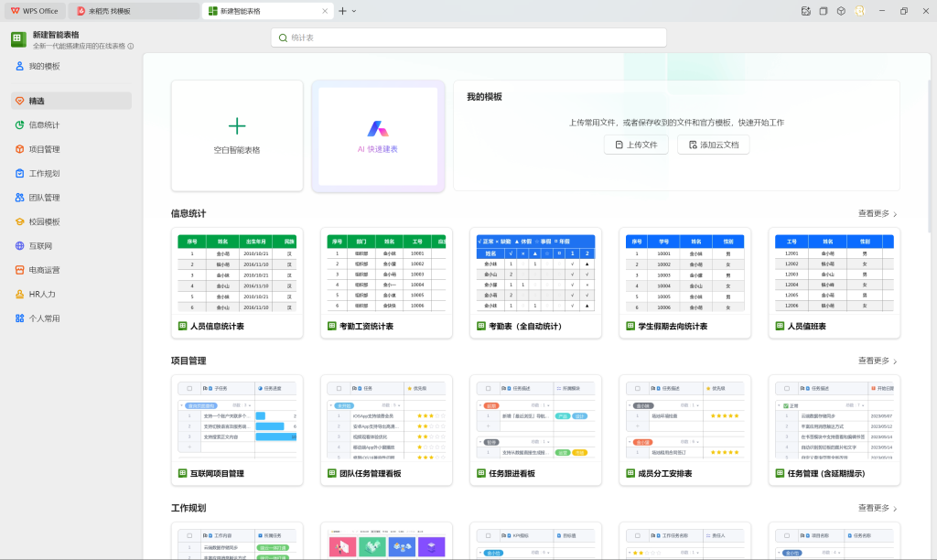Click the 上传文件 button
This screenshot has width=937, height=560.
[636, 145]
